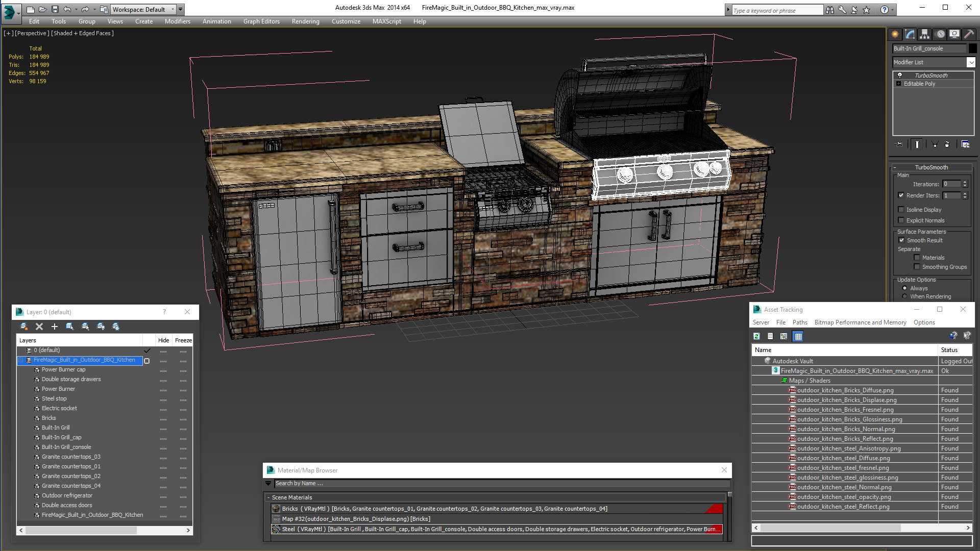Open the Rendering menu
Screen dimensions: 980x551
coord(305,21)
